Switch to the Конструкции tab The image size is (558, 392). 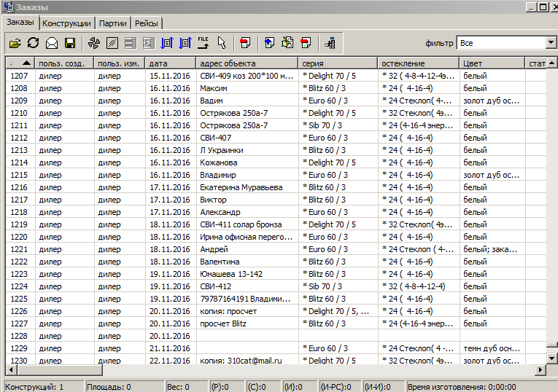pos(66,23)
